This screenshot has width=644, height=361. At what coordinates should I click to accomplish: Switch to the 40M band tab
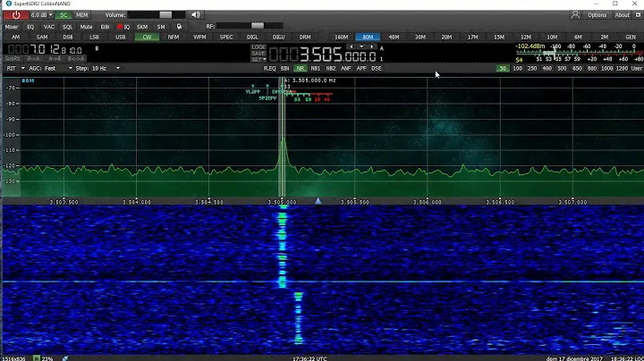tap(394, 37)
